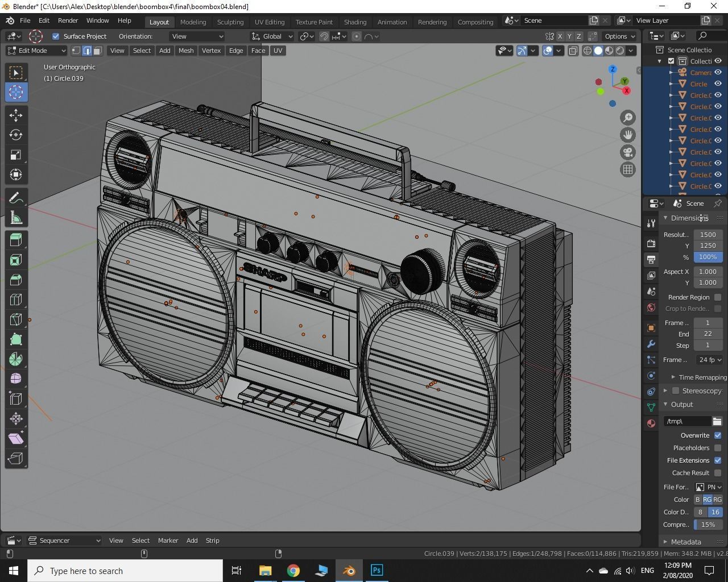Hide the Camera object in outliner
728x582 pixels.
718,72
